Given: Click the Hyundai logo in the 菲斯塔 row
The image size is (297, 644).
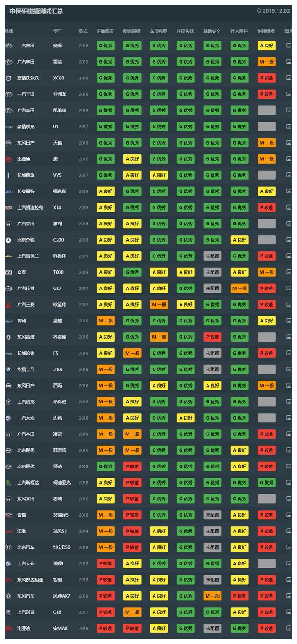Looking at the screenshot, I should coord(8,450).
